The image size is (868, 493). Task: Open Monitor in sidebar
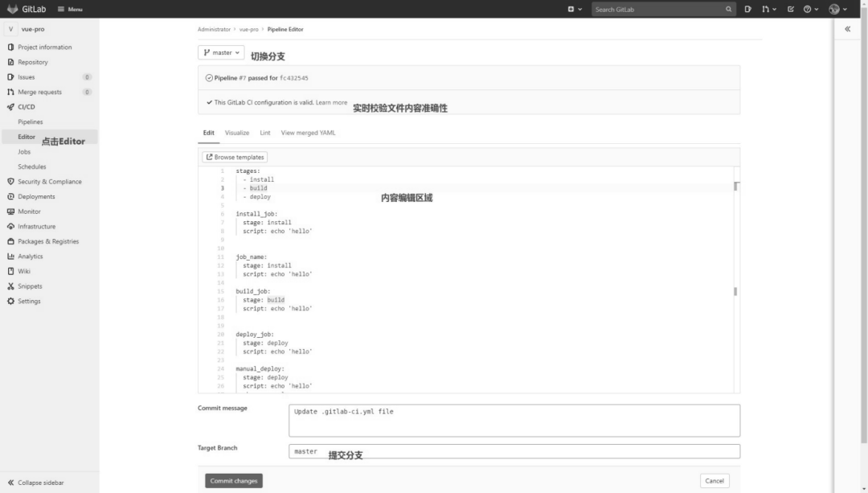click(30, 212)
